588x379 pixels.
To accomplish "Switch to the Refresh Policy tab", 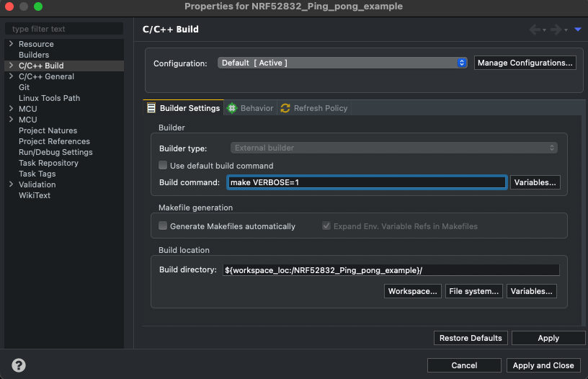I will [314, 108].
